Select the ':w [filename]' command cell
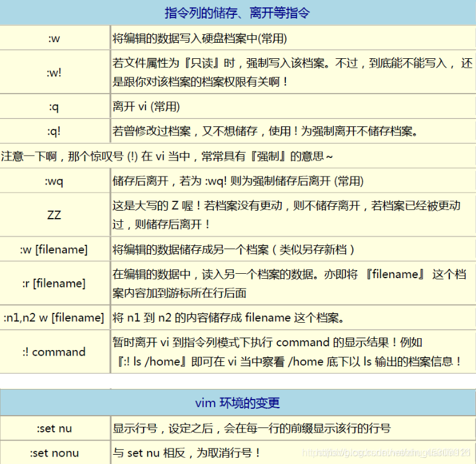 [x=54, y=249]
